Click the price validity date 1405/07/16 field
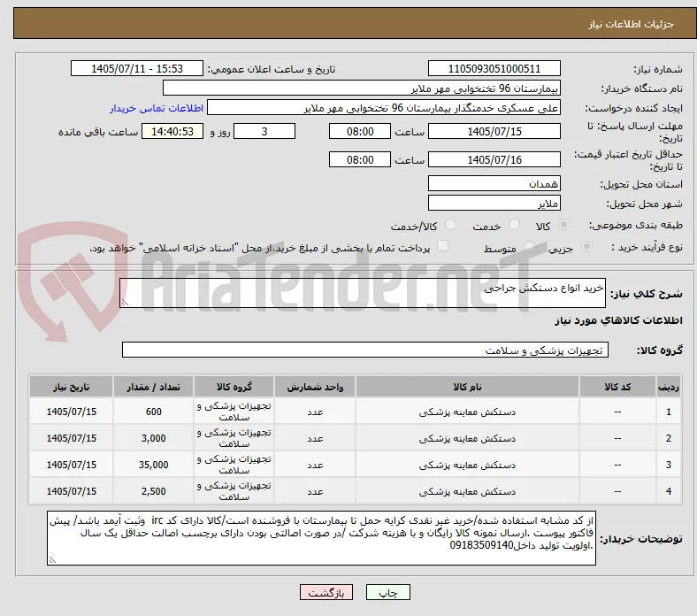 [x=494, y=159]
